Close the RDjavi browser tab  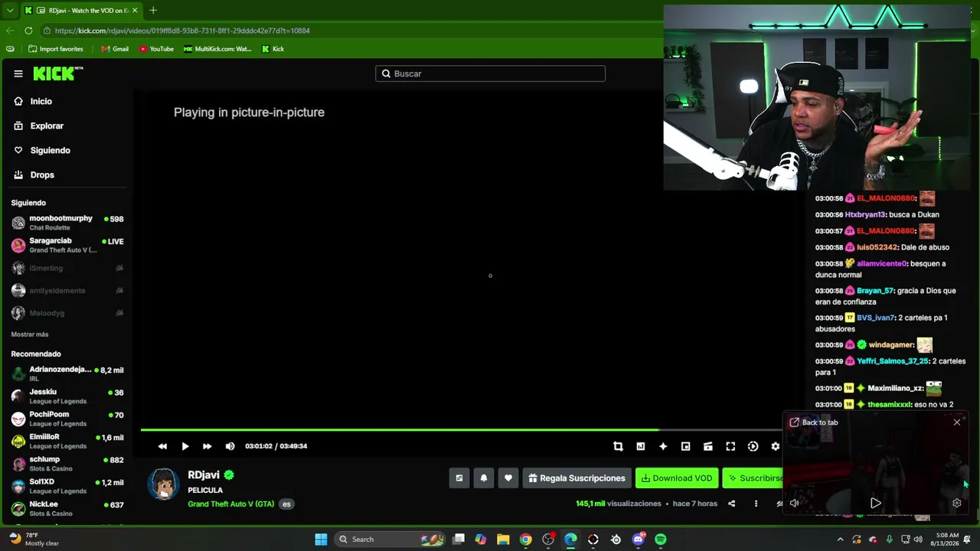(x=136, y=11)
